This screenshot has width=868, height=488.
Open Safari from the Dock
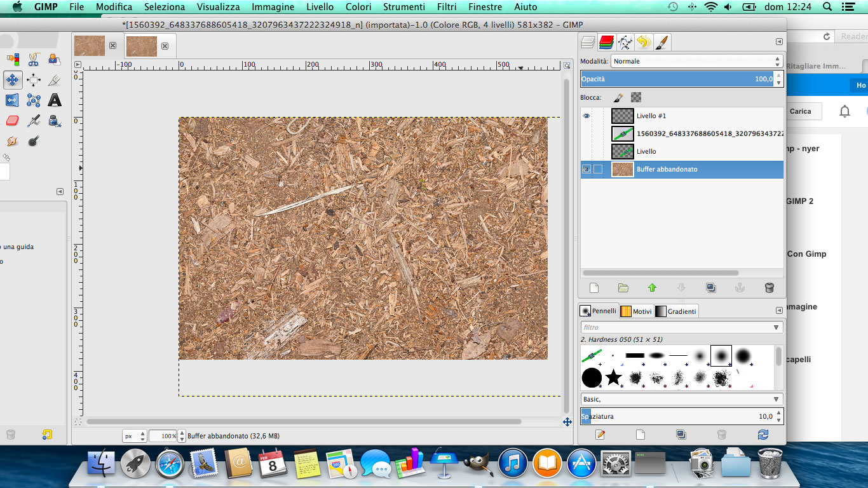coord(170,464)
